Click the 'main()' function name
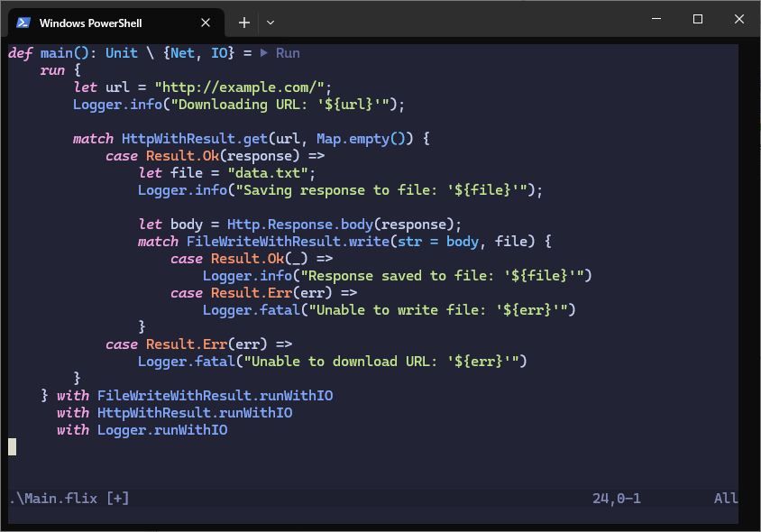This screenshot has width=761, height=532. tap(65, 53)
